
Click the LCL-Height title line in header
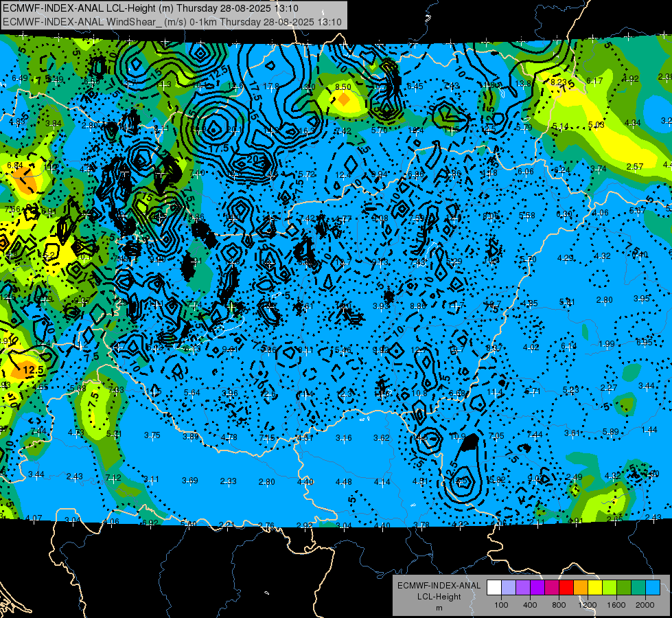[x=151, y=8]
